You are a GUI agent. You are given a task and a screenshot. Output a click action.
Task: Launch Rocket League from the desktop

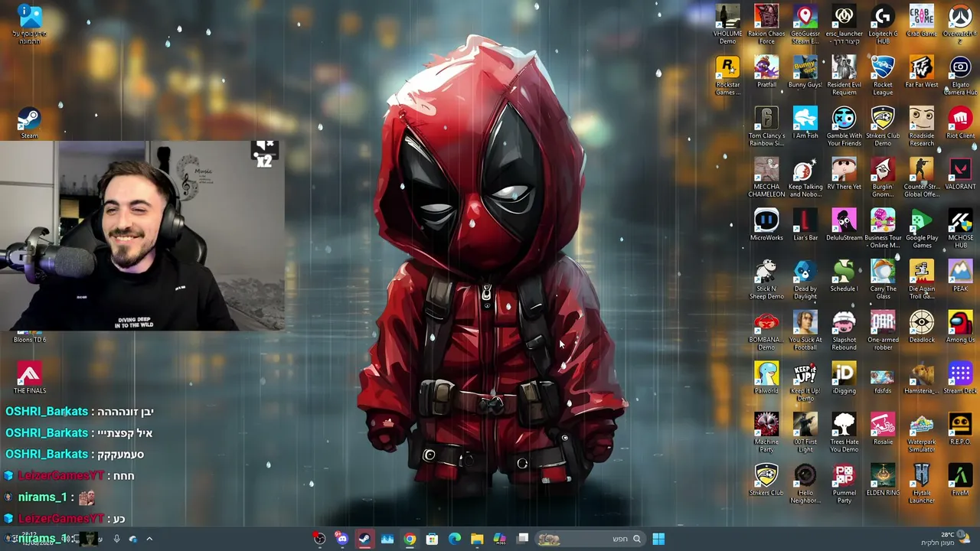883,75
